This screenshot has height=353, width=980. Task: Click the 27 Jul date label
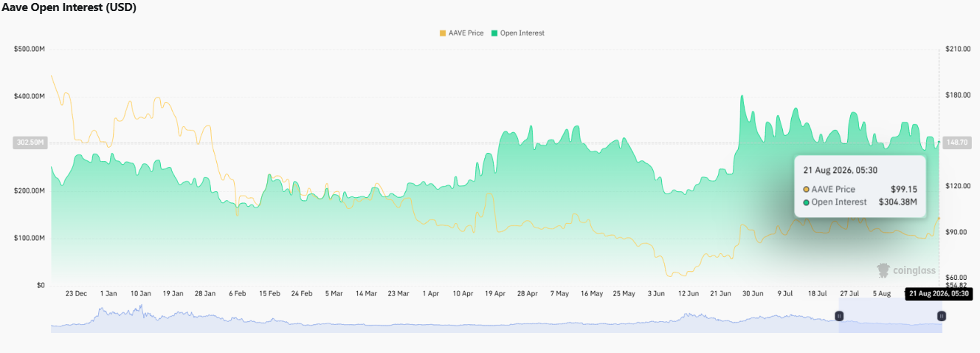pyautogui.click(x=849, y=293)
